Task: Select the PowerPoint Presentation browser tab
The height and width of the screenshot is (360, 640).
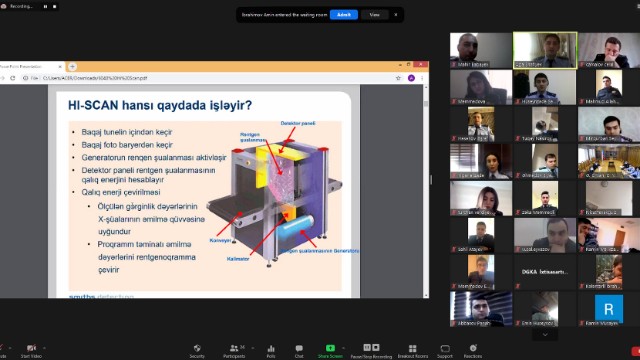Action: [x=30, y=66]
